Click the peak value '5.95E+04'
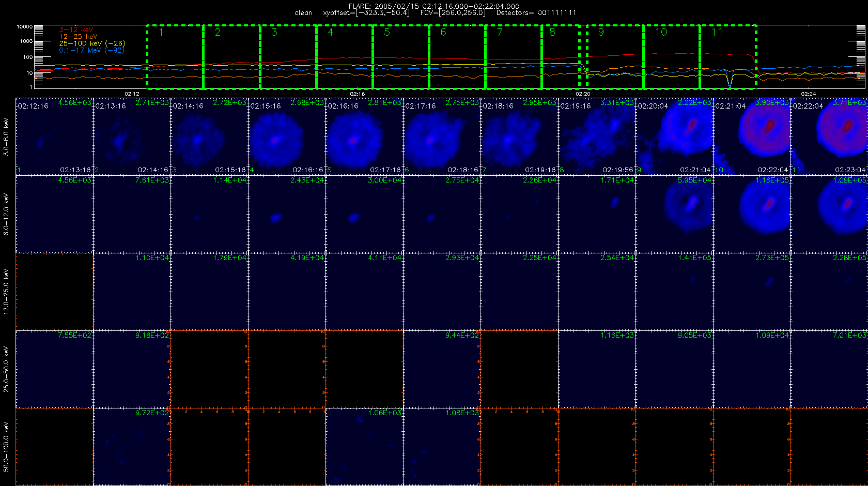 694,180
